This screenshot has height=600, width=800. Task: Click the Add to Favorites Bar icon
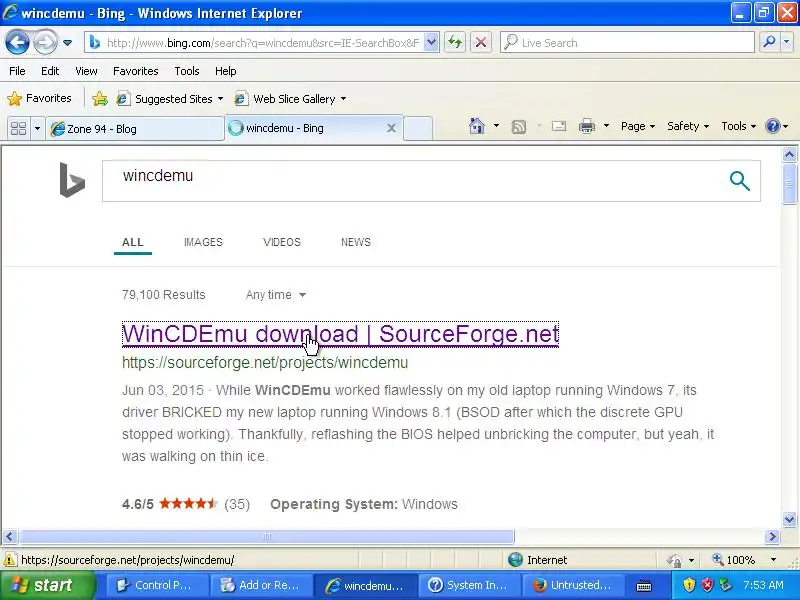tap(100, 98)
